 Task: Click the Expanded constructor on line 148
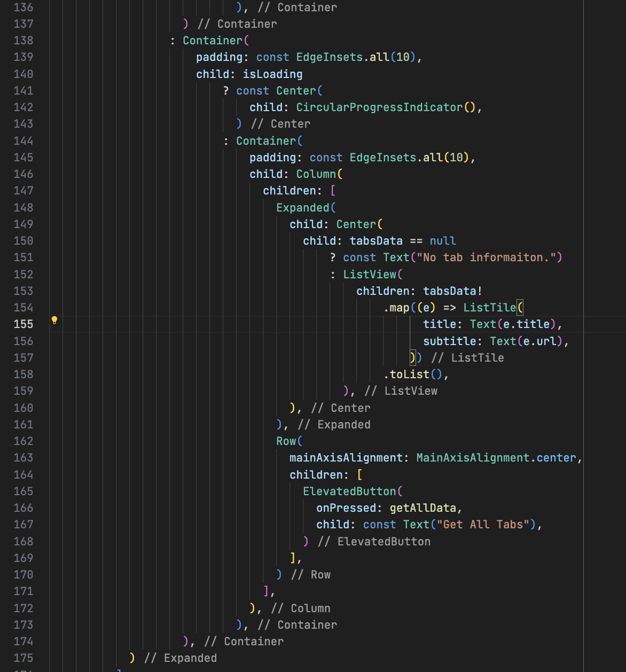pos(303,208)
